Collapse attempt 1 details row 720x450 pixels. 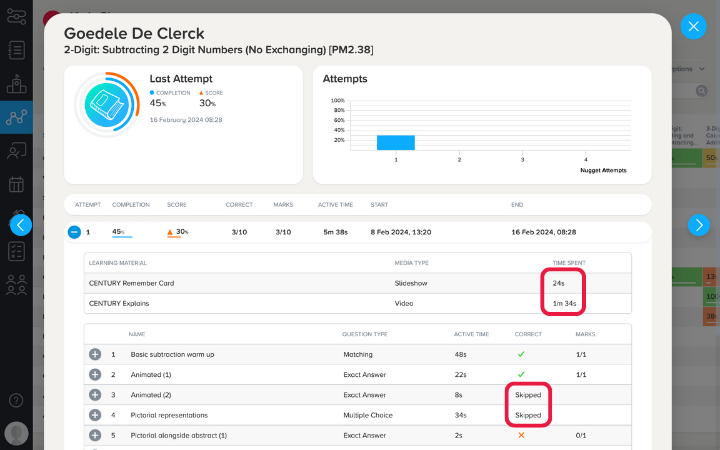(x=74, y=232)
